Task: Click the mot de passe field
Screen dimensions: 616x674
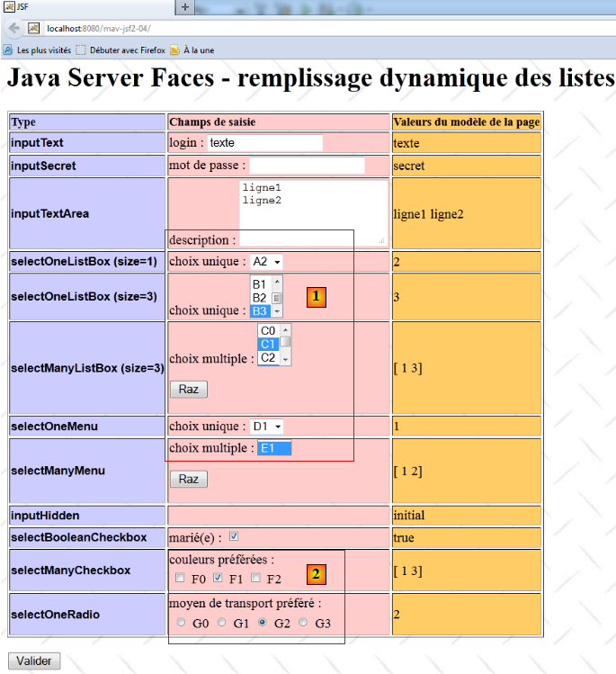Action: (307, 166)
